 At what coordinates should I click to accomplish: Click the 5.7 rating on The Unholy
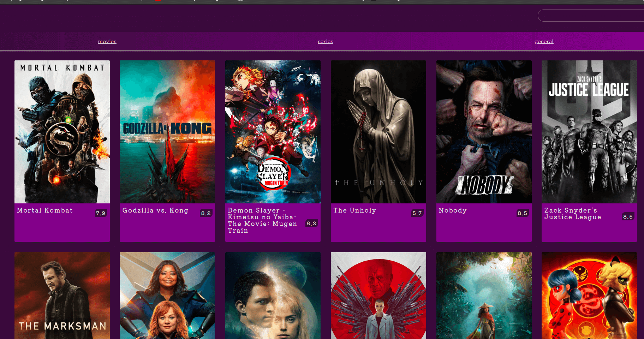417,213
